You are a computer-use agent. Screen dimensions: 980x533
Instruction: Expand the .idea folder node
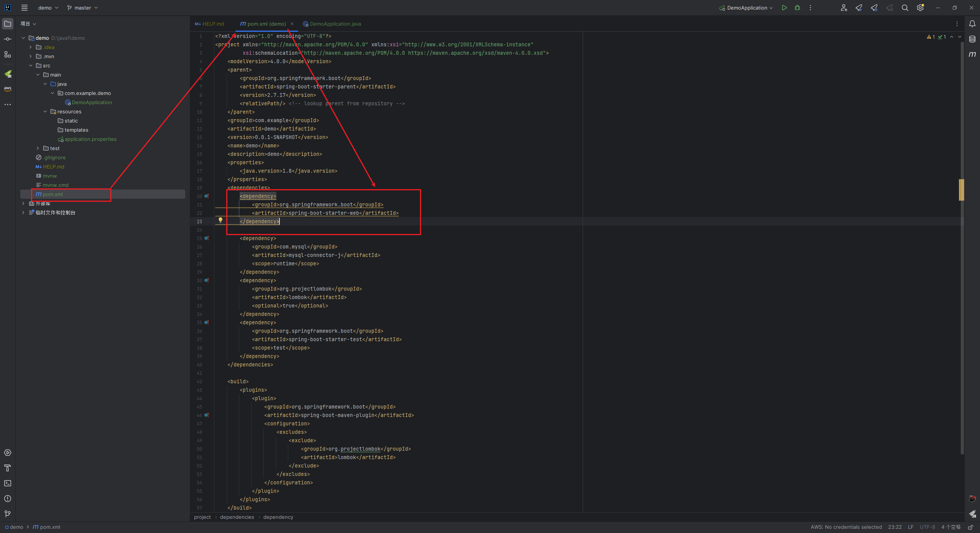click(x=31, y=47)
